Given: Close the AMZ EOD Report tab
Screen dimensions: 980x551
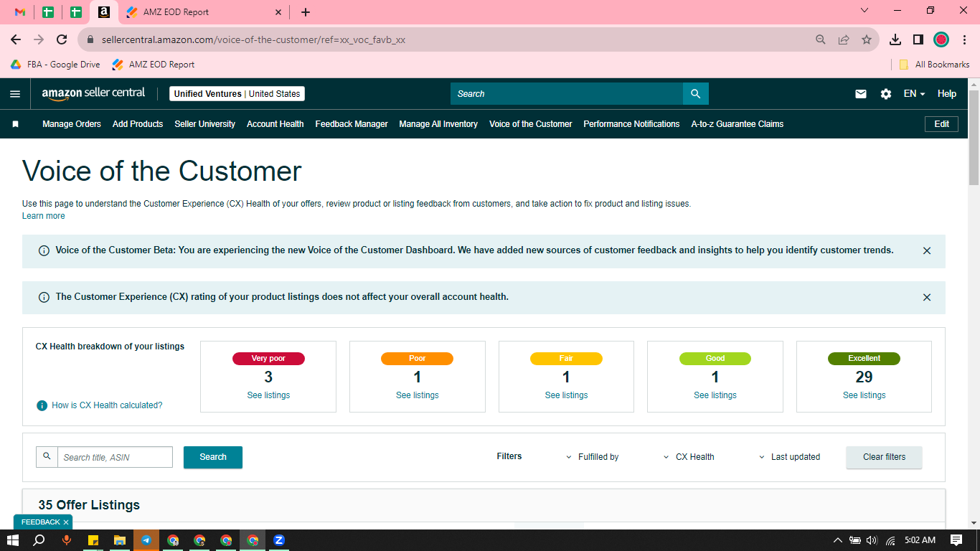Looking at the screenshot, I should pos(279,12).
